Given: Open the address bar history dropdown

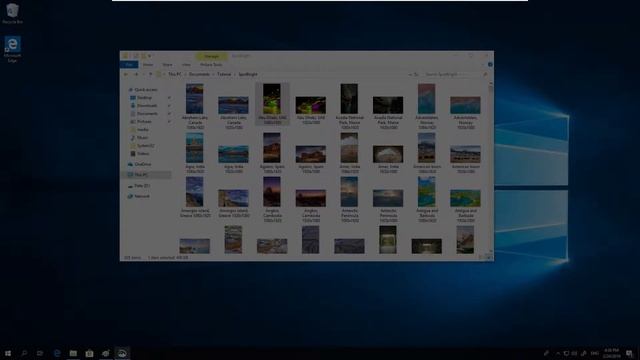Looking at the screenshot, I should (x=410, y=74).
